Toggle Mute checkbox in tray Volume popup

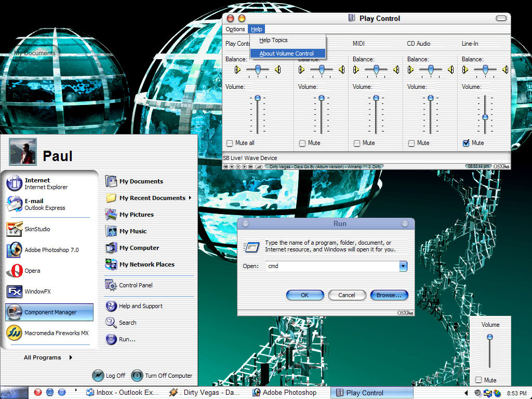(478, 380)
